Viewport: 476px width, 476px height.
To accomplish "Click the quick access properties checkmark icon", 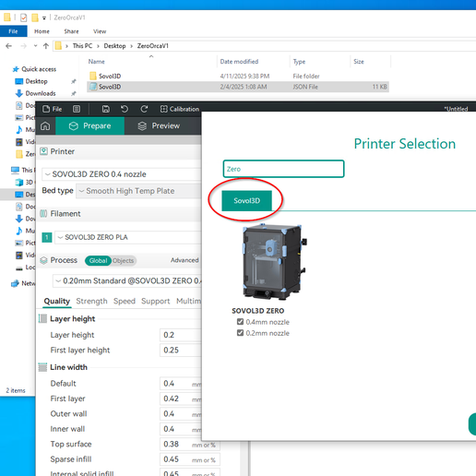I will coord(24,18).
